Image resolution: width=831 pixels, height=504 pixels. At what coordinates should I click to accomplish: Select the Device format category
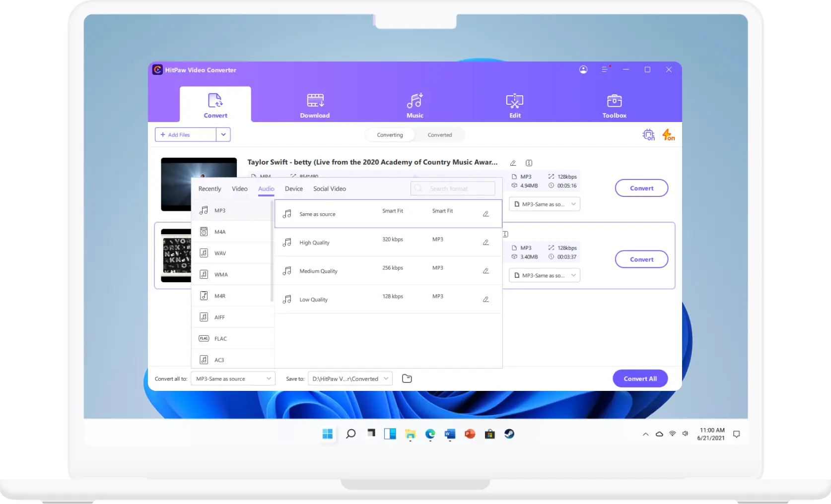294,189
